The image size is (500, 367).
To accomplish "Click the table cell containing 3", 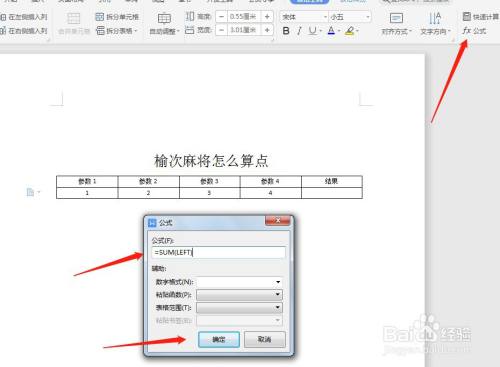I will pos(210,193).
